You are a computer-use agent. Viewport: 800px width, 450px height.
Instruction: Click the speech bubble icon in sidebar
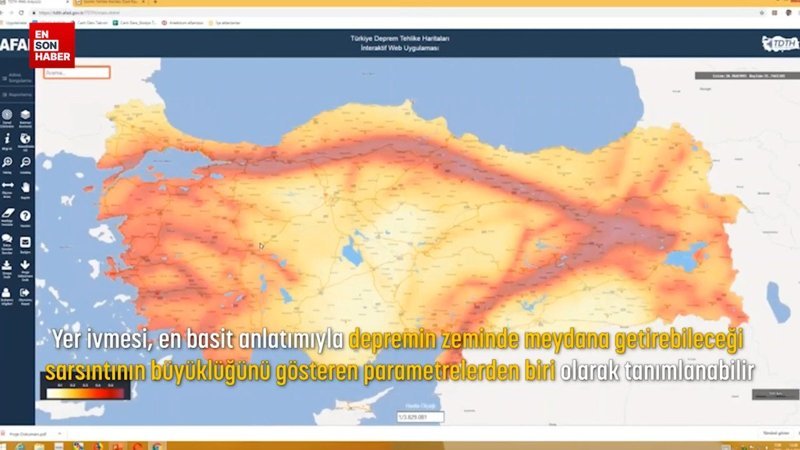click(8, 240)
